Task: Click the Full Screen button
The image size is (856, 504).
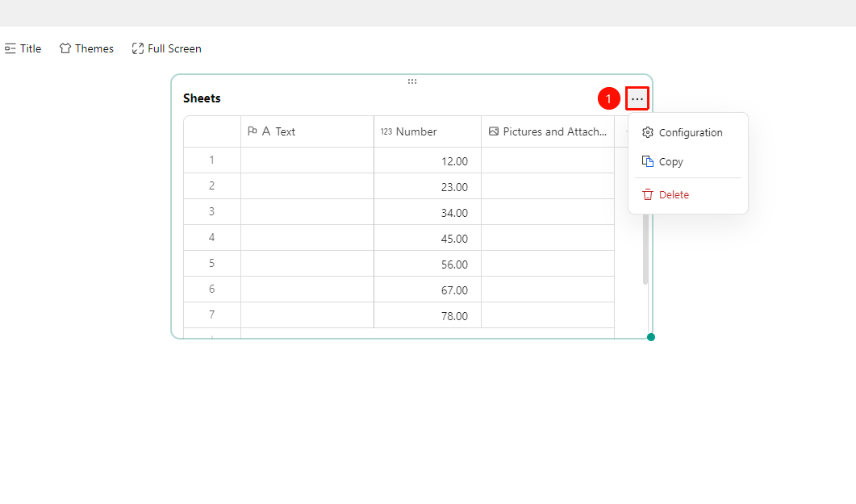Action: 166,48
